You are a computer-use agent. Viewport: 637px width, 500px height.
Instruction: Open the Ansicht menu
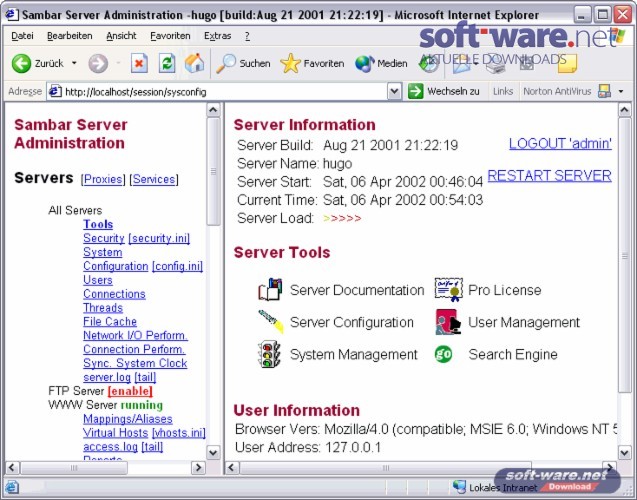click(x=121, y=36)
